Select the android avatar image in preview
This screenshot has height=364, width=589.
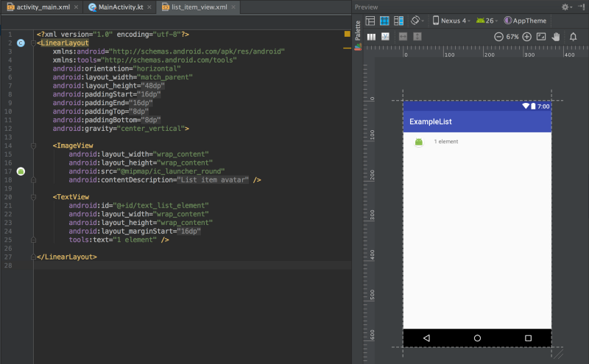coord(418,142)
